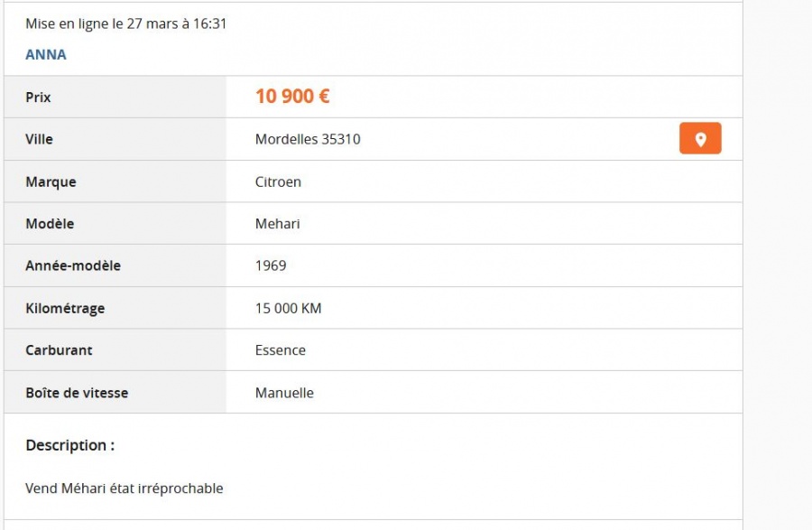The width and height of the screenshot is (812, 530).
Task: Click the Modèle row label
Action: pyautogui.click(x=50, y=224)
